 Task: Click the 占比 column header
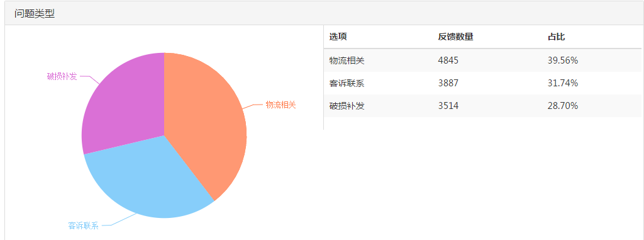[x=556, y=37]
